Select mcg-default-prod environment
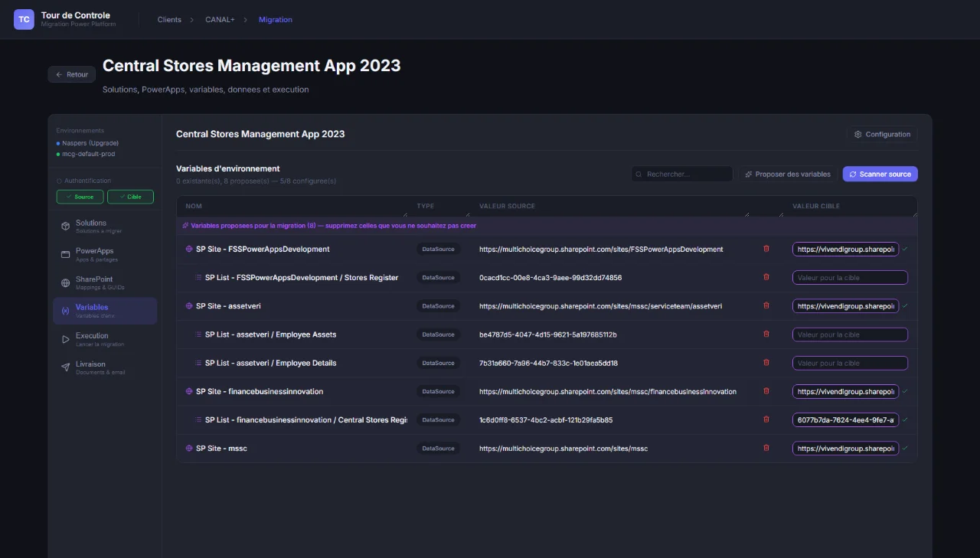The width and height of the screenshot is (980, 558). tap(86, 154)
